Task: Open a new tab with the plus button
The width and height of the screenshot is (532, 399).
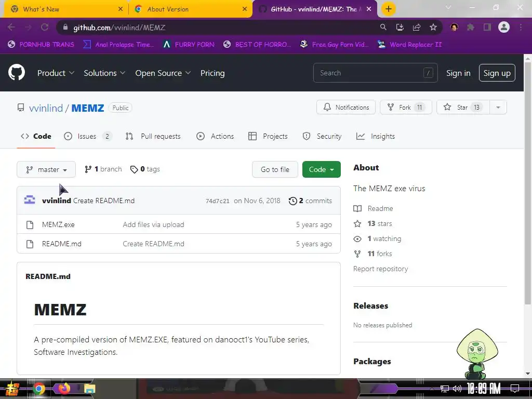Action: click(x=389, y=9)
